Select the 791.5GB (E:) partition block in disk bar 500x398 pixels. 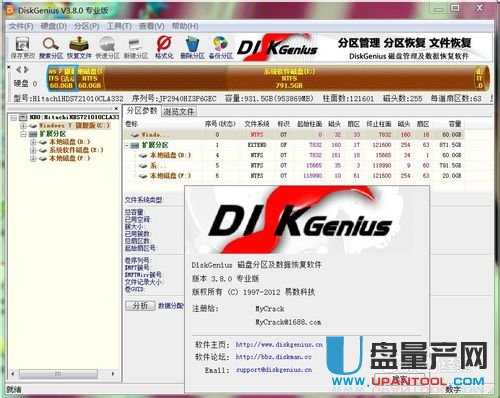(289, 78)
